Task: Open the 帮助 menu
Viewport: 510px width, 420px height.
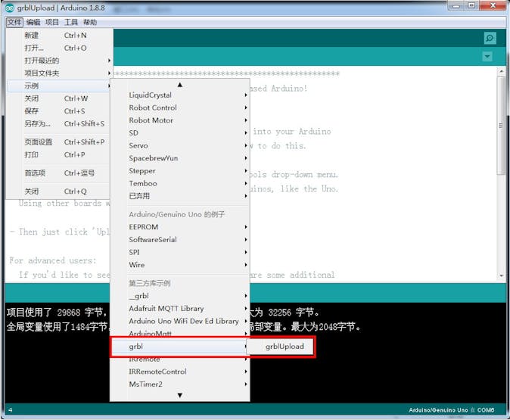Action: pos(90,22)
